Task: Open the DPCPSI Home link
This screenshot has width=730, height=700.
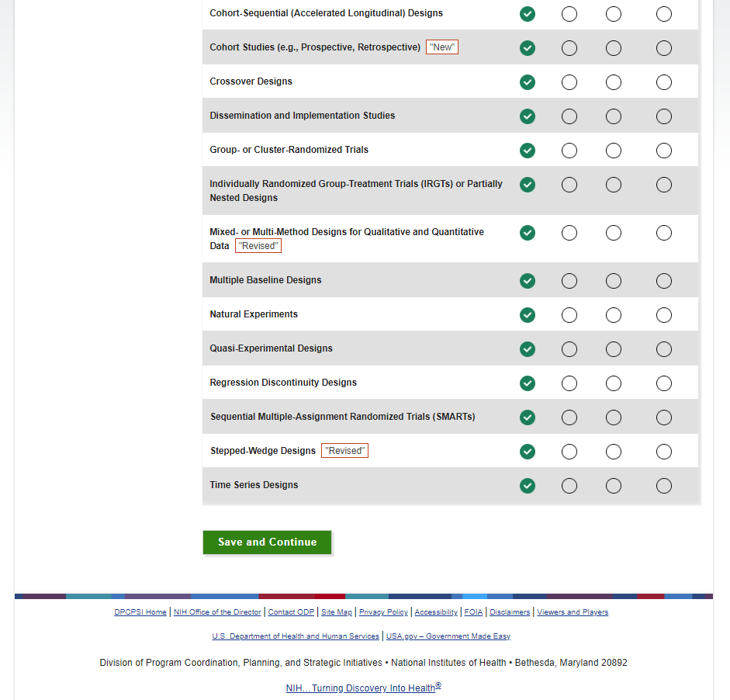Action: (140, 612)
